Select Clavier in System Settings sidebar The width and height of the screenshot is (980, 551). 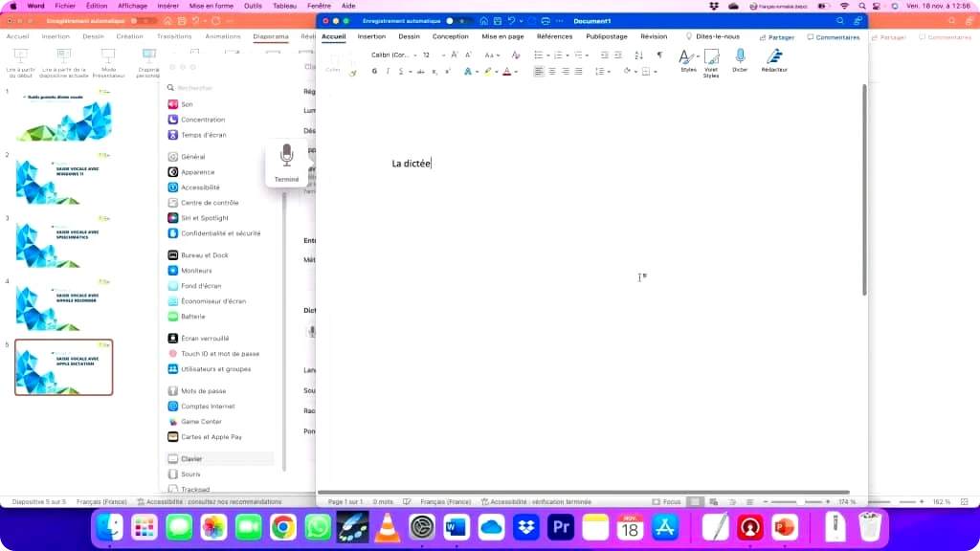pos(220,458)
